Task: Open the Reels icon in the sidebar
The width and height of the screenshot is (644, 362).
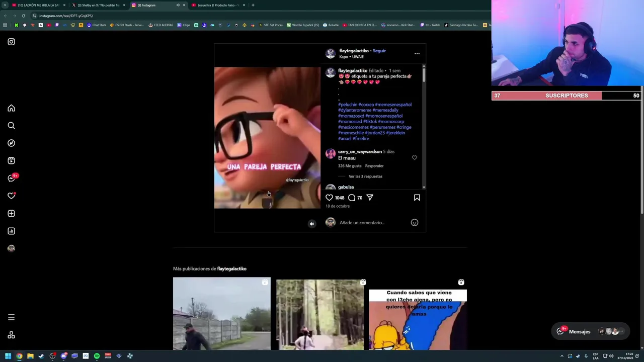Action: tap(11, 161)
